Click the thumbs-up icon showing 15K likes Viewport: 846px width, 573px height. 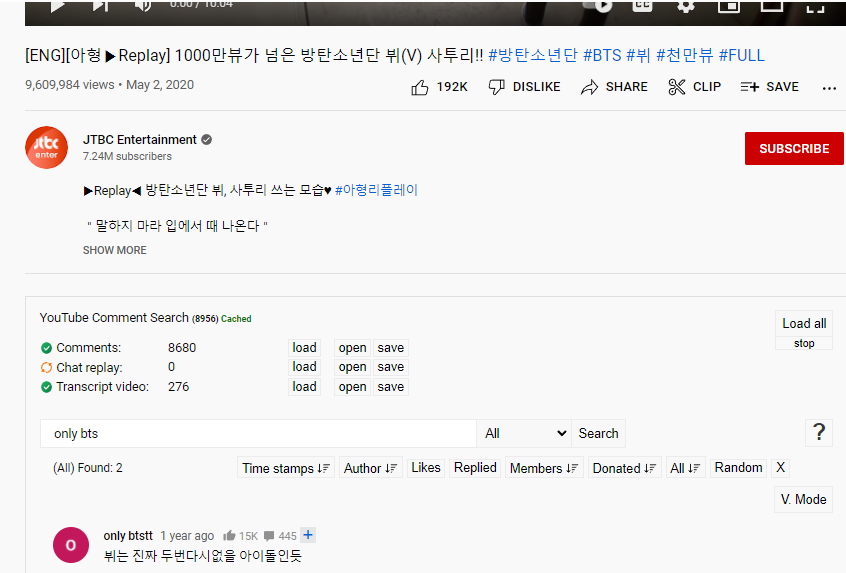tap(229, 536)
